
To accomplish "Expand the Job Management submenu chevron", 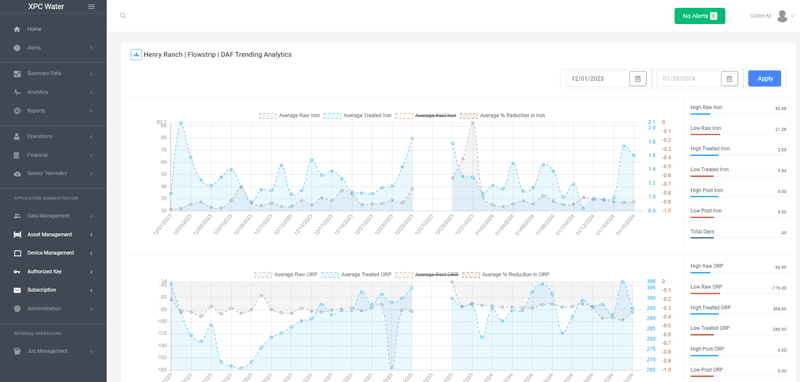I will pos(91,351).
